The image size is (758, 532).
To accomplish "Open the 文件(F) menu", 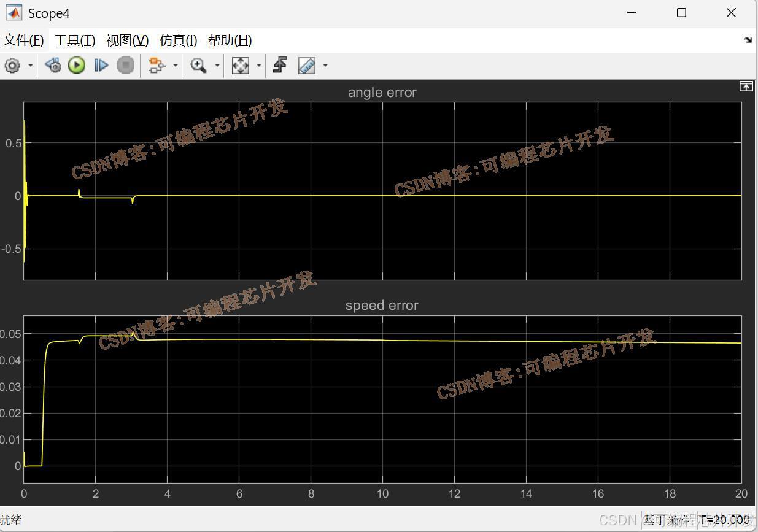I will [x=23, y=40].
